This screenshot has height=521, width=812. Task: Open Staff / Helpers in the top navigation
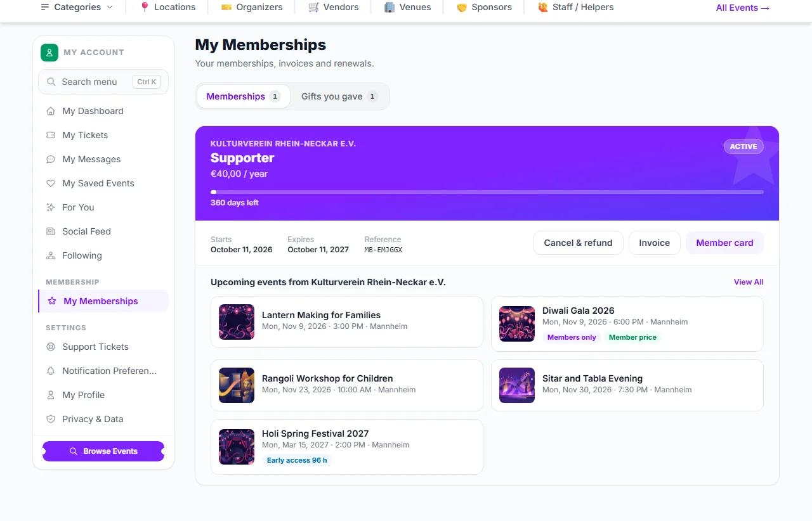tap(575, 7)
